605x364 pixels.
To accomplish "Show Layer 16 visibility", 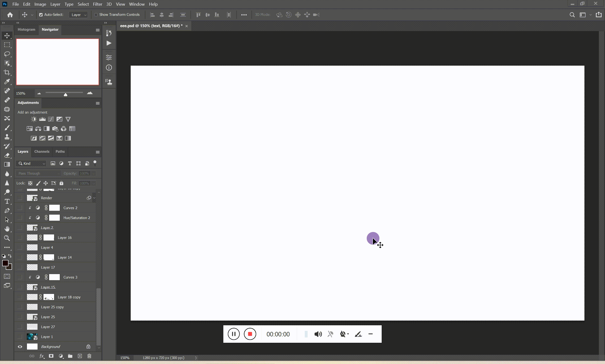I will click(20, 237).
